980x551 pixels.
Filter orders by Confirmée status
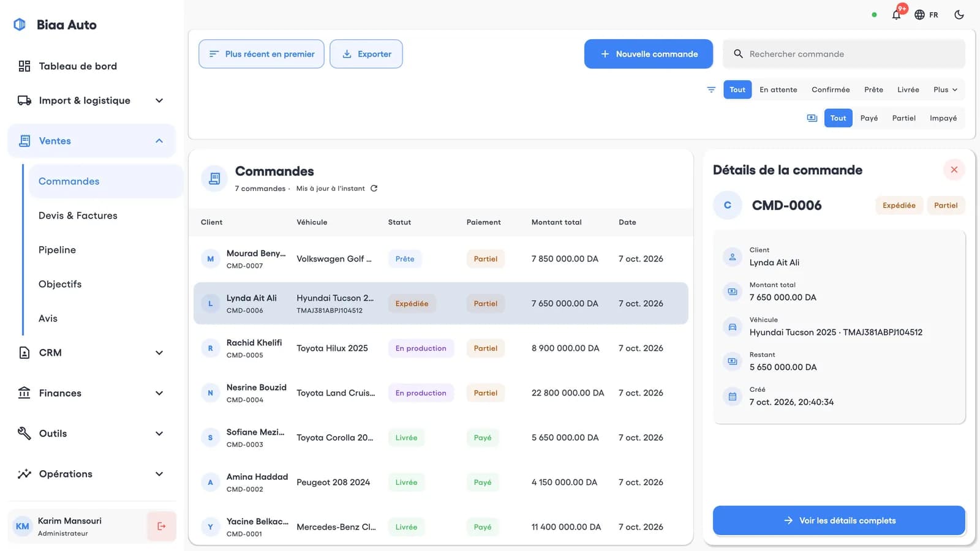point(831,89)
